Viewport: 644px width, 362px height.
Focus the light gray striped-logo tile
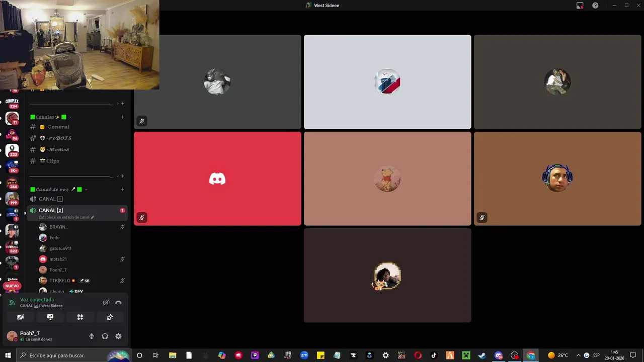coord(387,82)
